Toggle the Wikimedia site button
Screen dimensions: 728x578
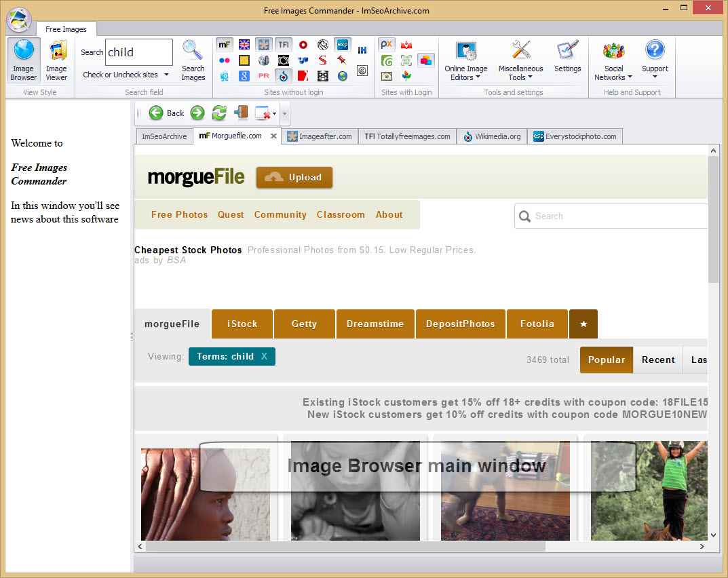(283, 76)
